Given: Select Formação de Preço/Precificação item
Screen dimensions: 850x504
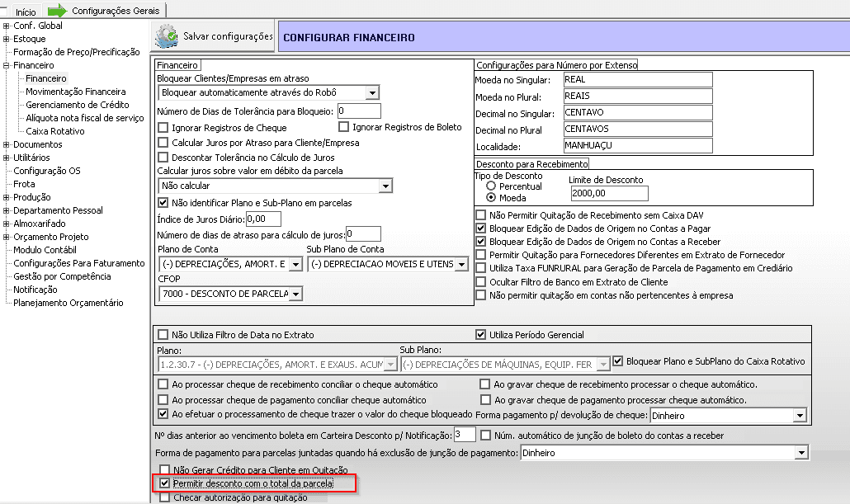Looking at the screenshot, I should point(77,52).
